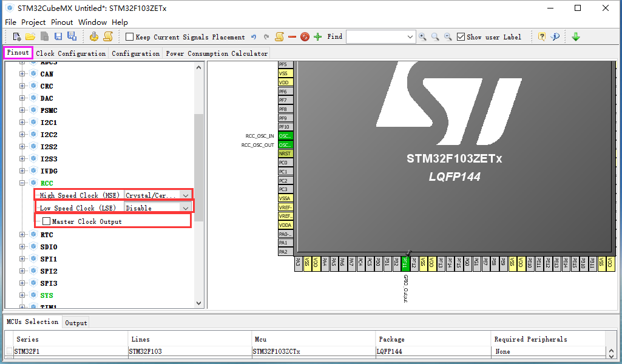Click the first magnifier zoom icon
Screen dimensions: 622x364
[x=422, y=37]
